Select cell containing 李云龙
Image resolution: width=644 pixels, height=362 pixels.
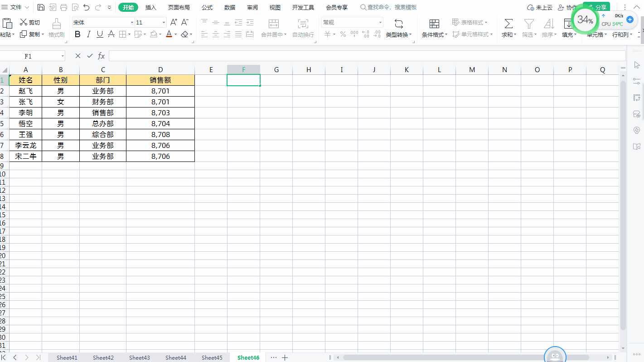[x=25, y=145]
